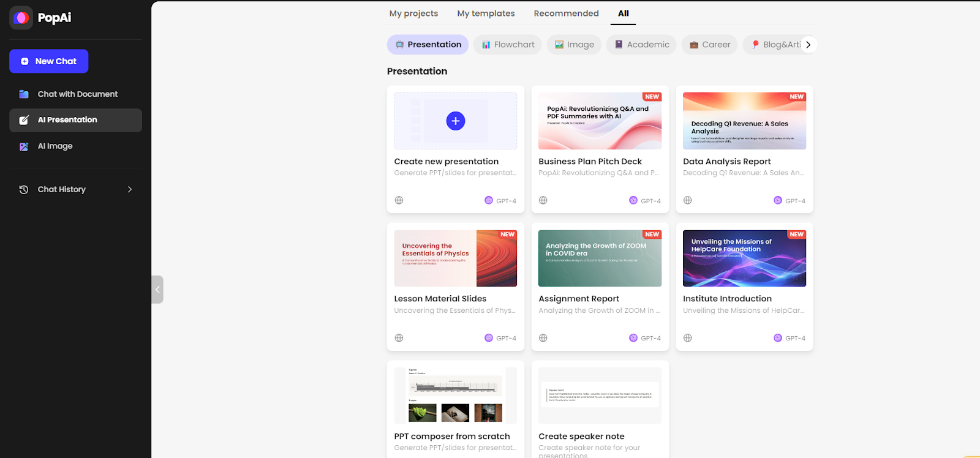Image resolution: width=980 pixels, height=458 pixels.
Task: Open PPT composer from scratch thumbnail
Action: (455, 396)
